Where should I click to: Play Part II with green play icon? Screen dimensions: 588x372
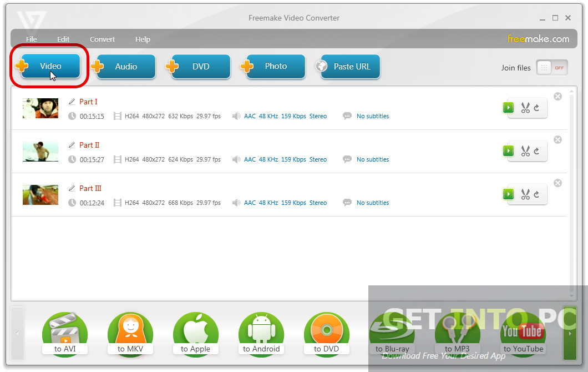click(509, 151)
